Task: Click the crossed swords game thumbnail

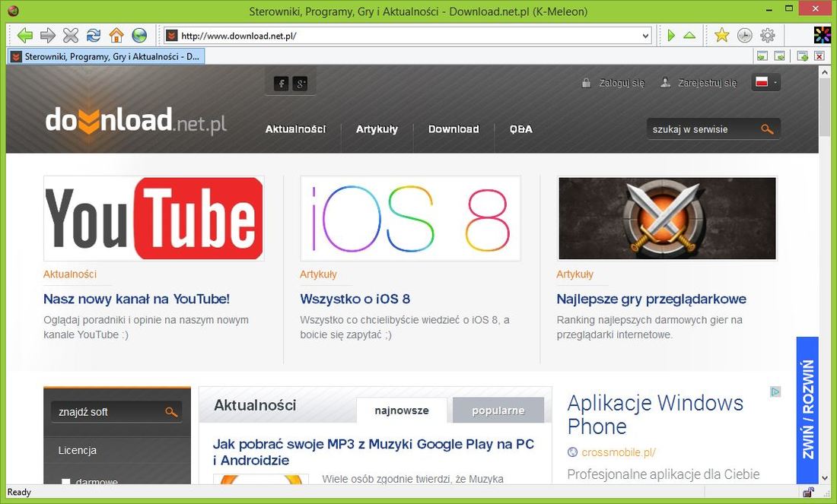Action: [667, 219]
